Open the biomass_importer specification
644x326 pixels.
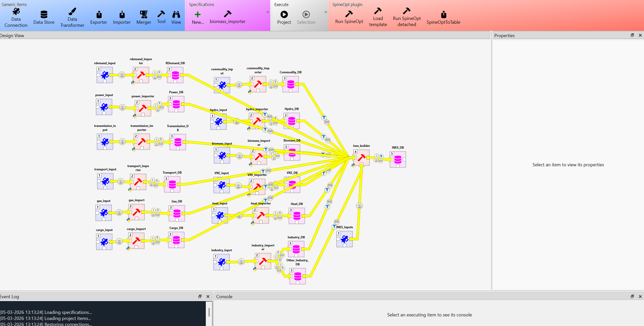[x=227, y=16]
